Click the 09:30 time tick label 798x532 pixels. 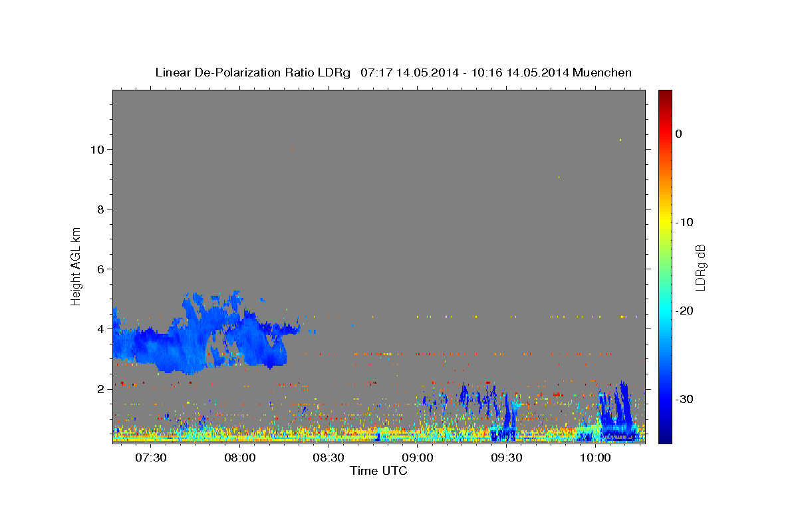pyautogui.click(x=506, y=458)
